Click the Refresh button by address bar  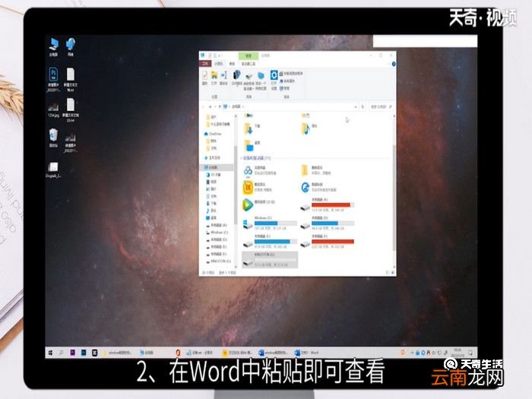363,106
